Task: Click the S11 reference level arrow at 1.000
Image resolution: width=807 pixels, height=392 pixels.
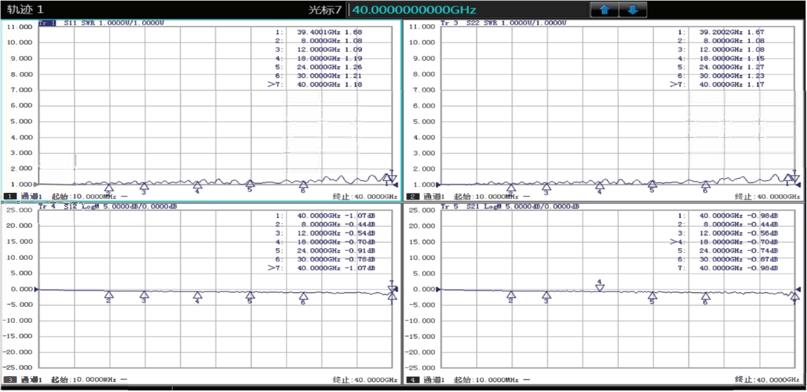Action: click(x=36, y=184)
